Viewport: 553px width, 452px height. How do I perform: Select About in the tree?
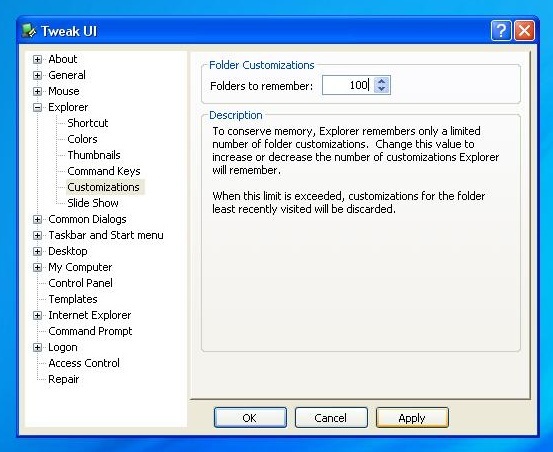(63, 59)
